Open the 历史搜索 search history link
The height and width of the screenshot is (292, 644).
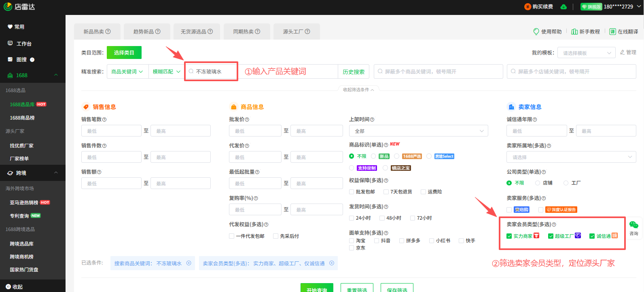(354, 72)
